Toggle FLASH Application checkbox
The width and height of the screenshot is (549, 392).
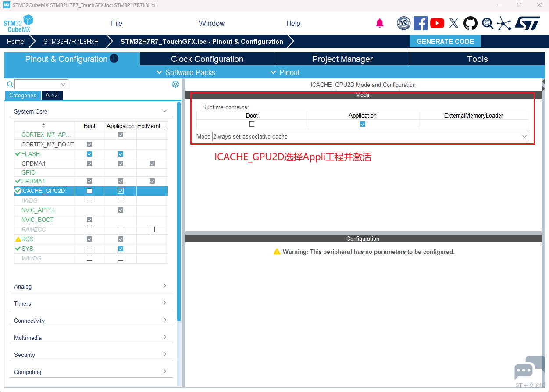(121, 154)
